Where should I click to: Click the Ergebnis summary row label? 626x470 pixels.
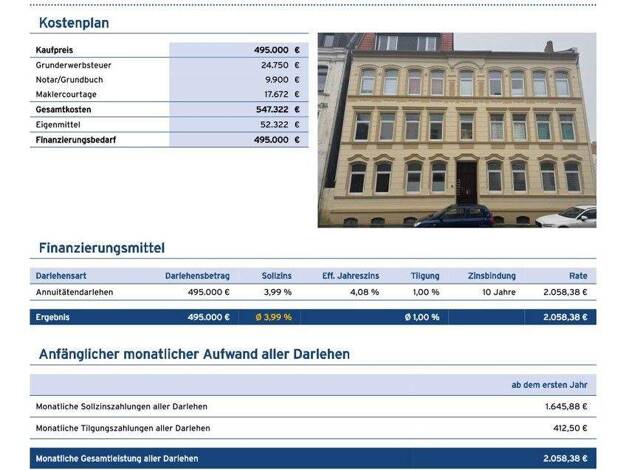pos(52,317)
